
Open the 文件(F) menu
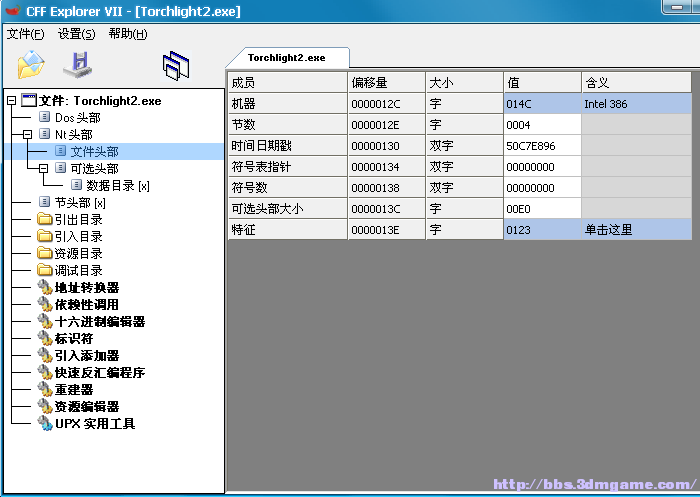tap(26, 34)
